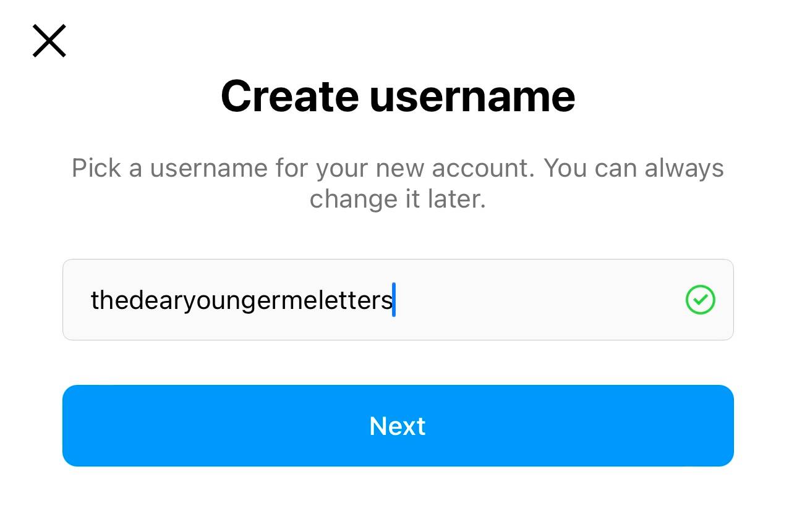797x532 pixels.
Task: Click the Pick a username description text
Action: (x=398, y=184)
